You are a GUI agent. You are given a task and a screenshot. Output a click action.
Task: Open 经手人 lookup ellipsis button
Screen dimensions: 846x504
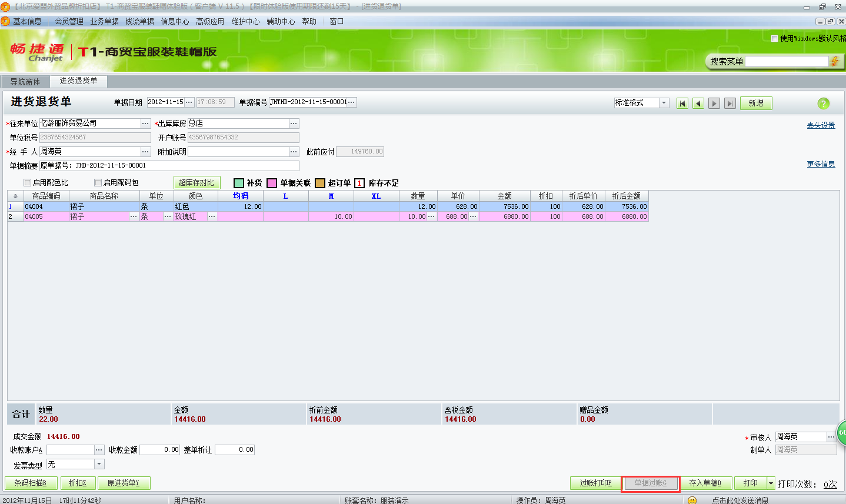point(145,152)
